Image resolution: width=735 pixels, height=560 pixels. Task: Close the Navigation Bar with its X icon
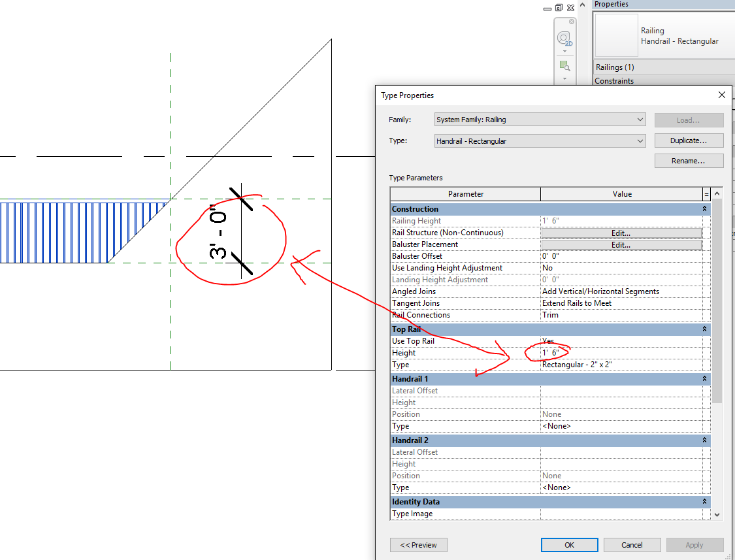coord(571,20)
